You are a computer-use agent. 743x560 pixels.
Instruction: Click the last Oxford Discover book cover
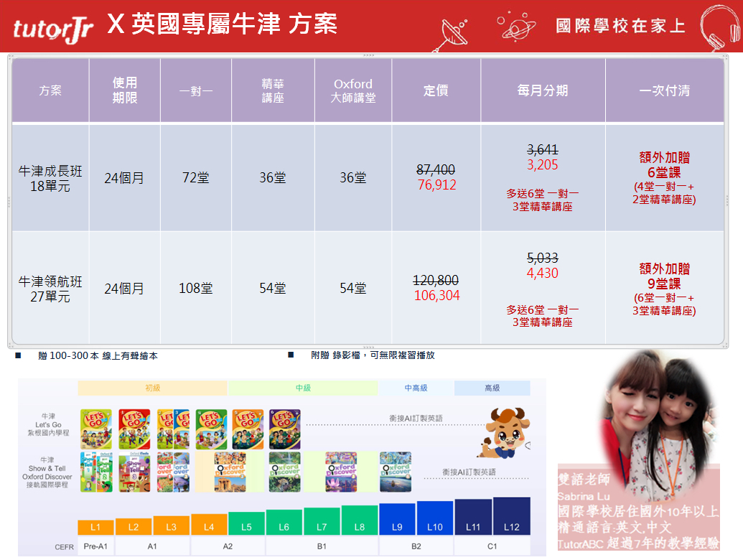pyautogui.click(x=395, y=472)
